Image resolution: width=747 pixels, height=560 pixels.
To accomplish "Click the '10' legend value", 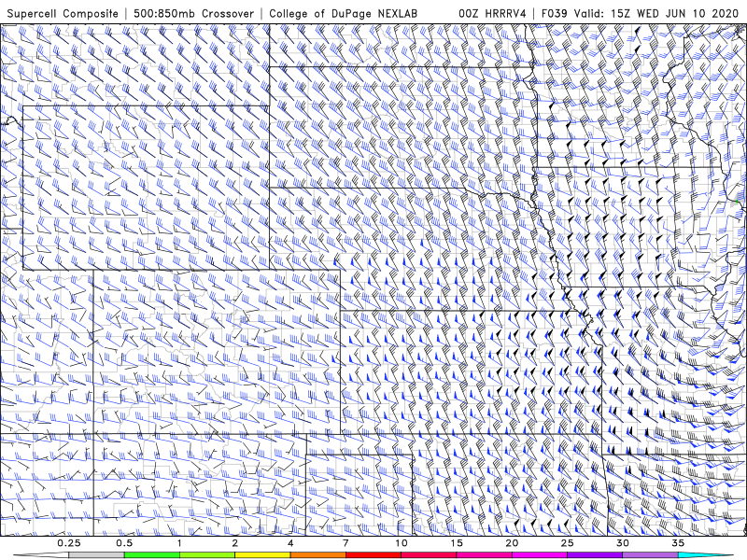I will [x=402, y=543].
